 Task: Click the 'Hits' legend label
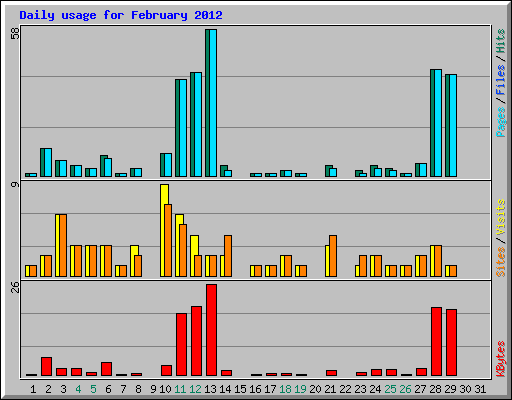tap(501, 41)
